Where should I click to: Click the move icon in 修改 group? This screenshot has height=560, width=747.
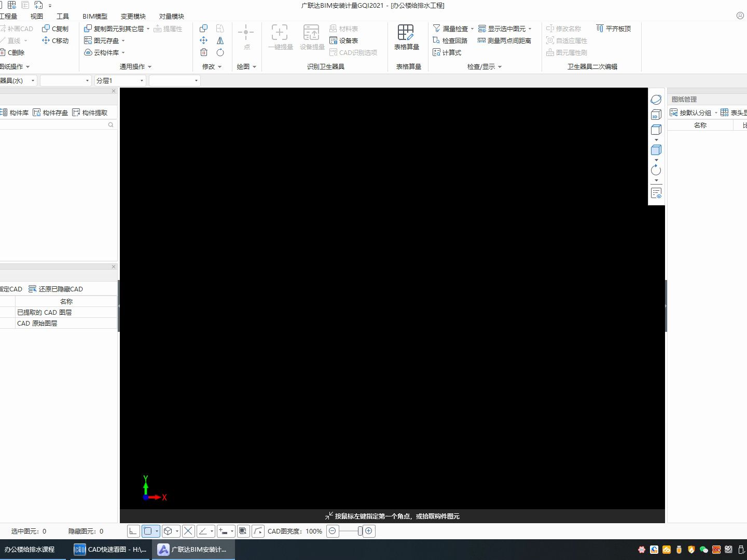pos(204,40)
